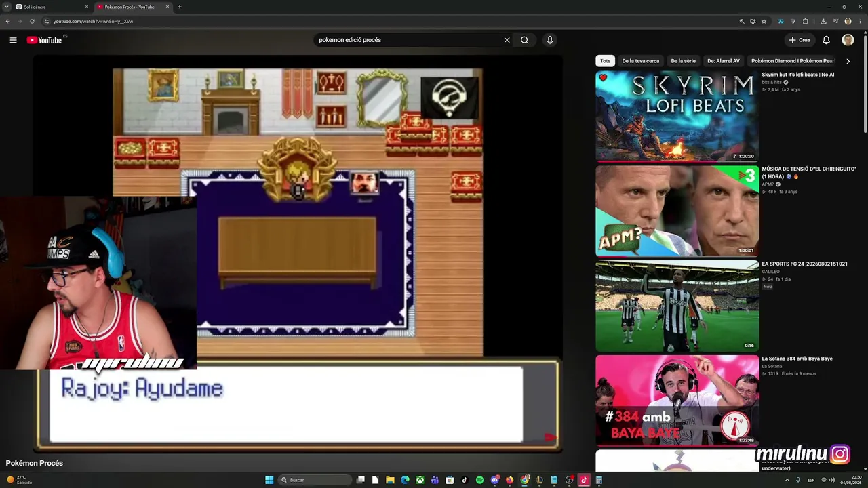This screenshot has width=868, height=488.
Task: Click the Windows taskbar 'Buscar' search box
Action: point(315,480)
